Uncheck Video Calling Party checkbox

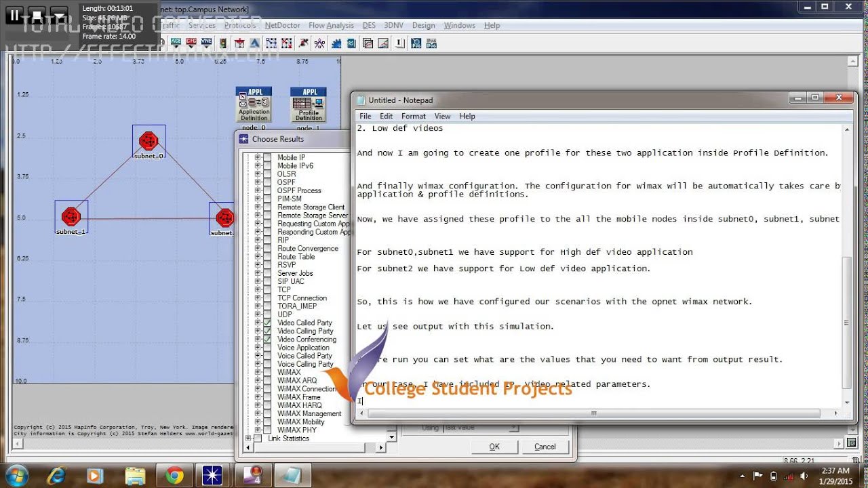click(267, 331)
